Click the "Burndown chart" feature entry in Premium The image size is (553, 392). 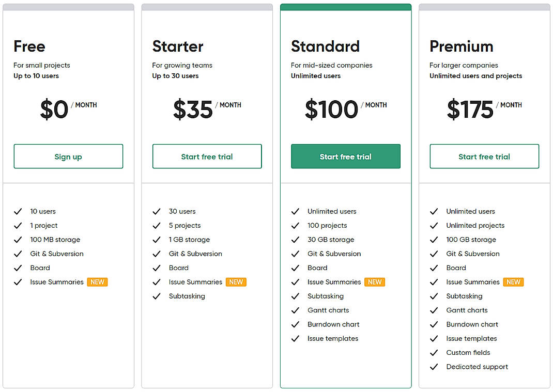[x=472, y=324]
